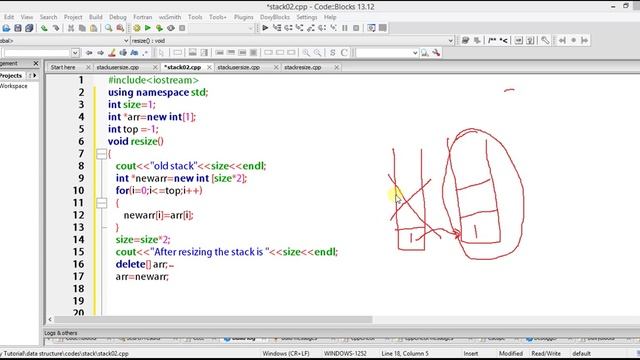Image resolution: width=640 pixels, height=360 pixels.
Task: Open the global scope dropdown
Action: pyautogui.click(x=126, y=40)
